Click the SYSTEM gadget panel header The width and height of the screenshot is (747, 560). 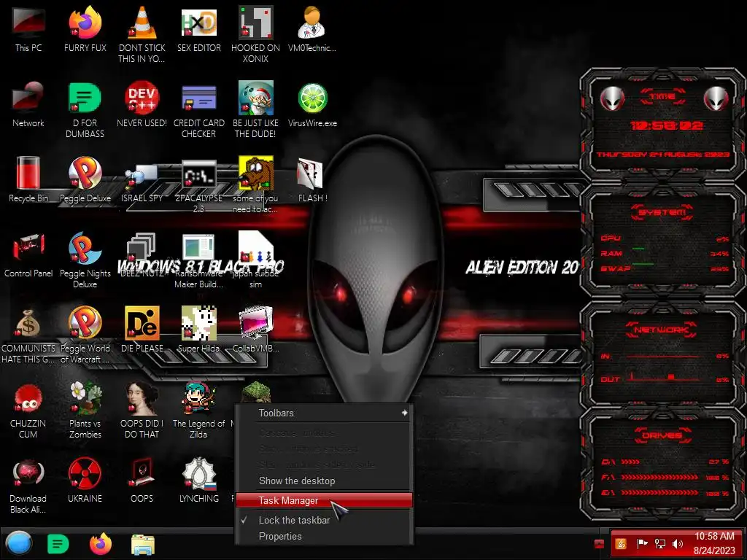point(662,212)
